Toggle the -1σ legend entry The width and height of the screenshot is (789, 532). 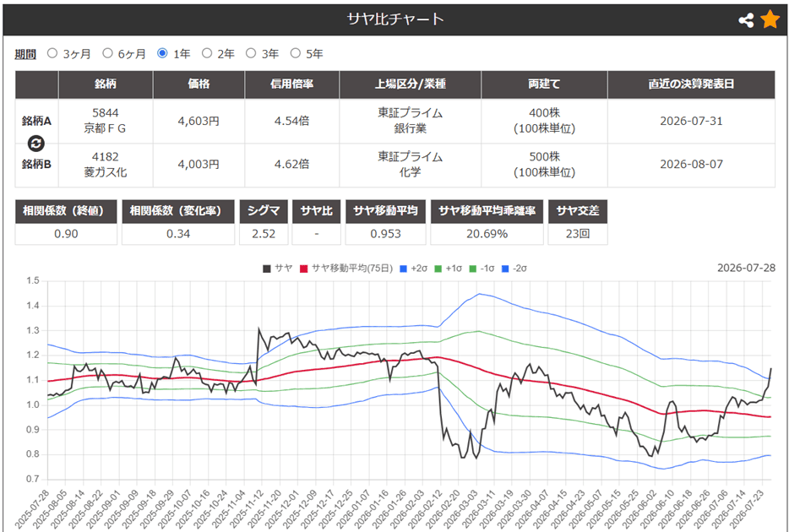click(482, 269)
